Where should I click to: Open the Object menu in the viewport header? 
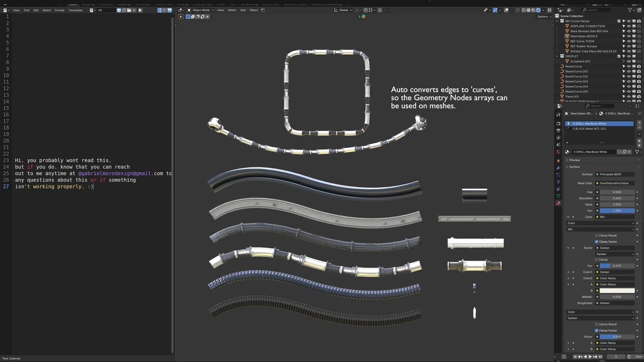[254, 10]
